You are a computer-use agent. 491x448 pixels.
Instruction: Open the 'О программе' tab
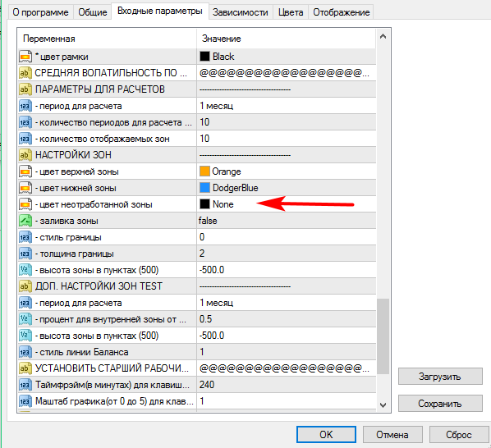pyautogui.click(x=40, y=12)
